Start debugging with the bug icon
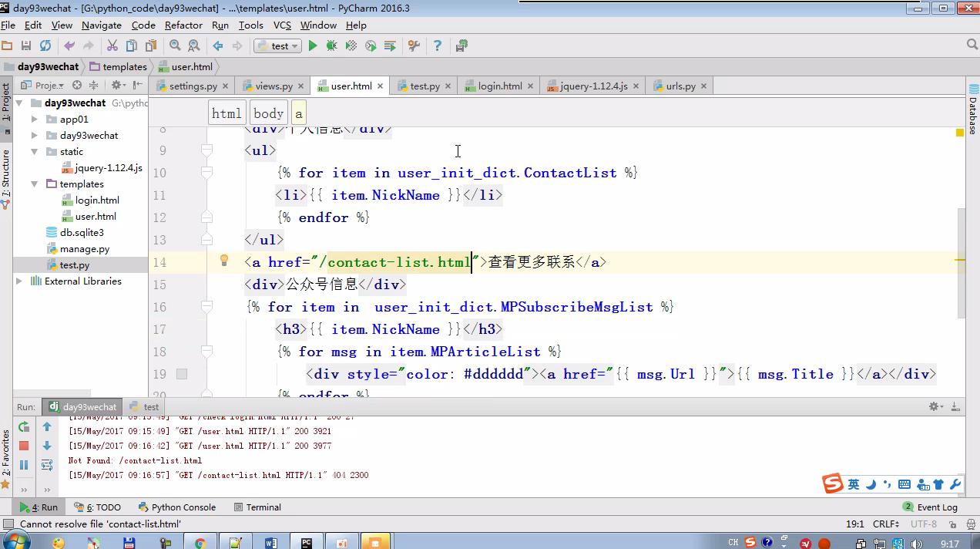 click(x=331, y=46)
